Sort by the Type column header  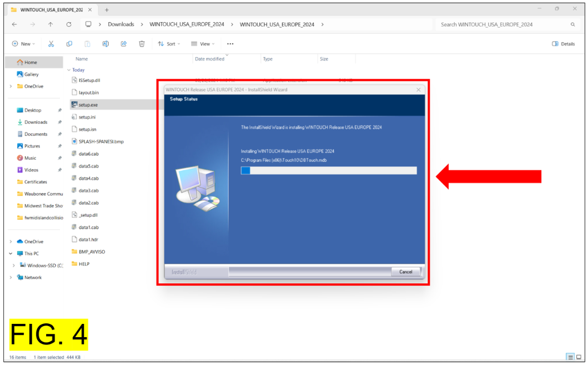pos(268,59)
